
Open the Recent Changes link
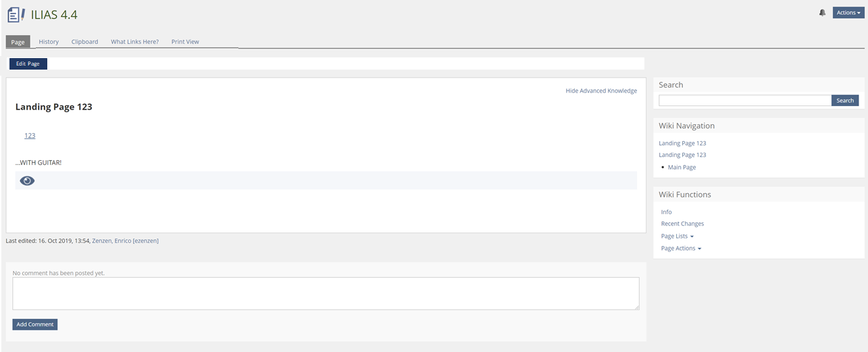tap(682, 224)
